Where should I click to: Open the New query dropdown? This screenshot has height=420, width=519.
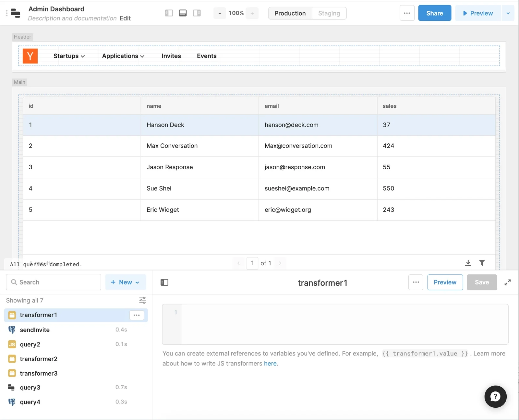point(126,282)
